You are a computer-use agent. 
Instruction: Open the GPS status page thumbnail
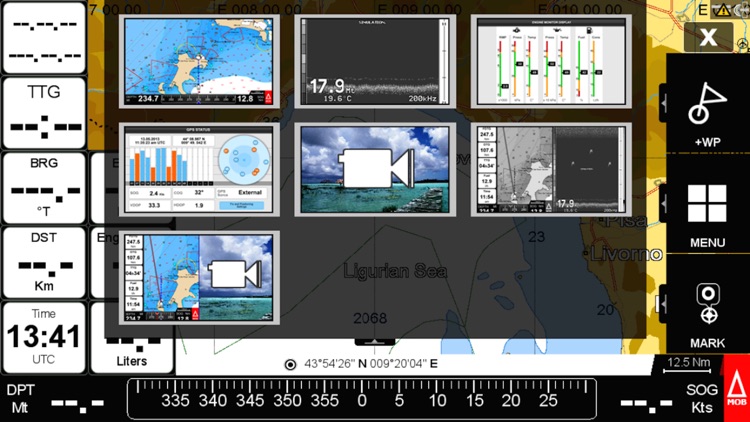pos(199,169)
